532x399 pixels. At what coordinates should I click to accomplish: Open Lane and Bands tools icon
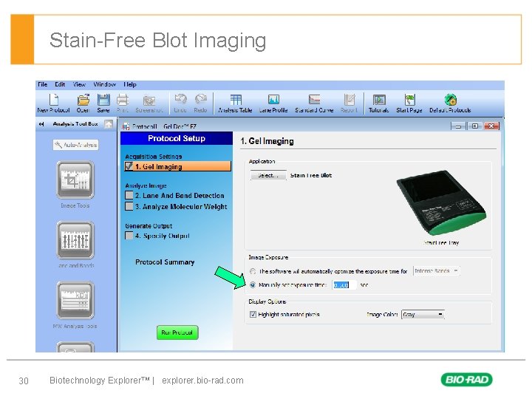point(75,240)
